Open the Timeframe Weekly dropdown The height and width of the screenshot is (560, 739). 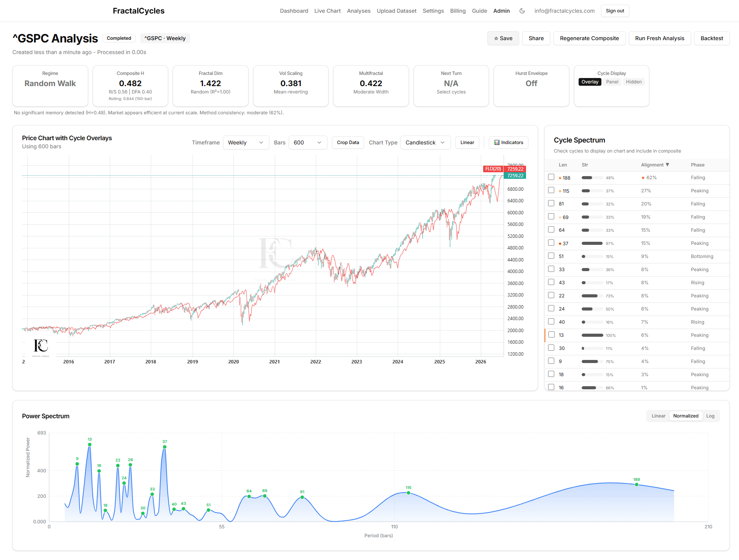click(x=246, y=143)
